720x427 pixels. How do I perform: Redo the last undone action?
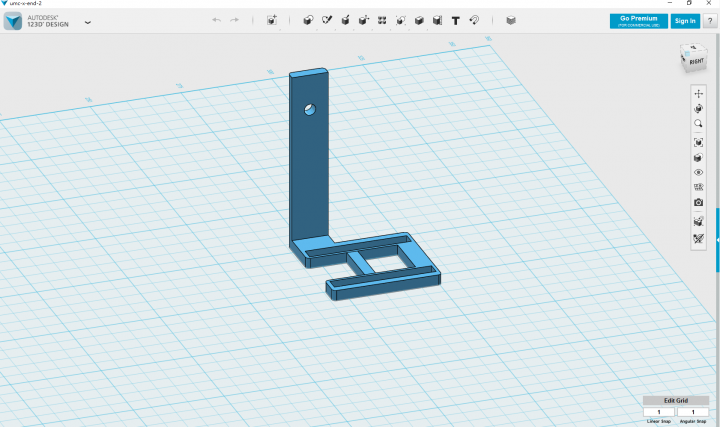point(235,20)
